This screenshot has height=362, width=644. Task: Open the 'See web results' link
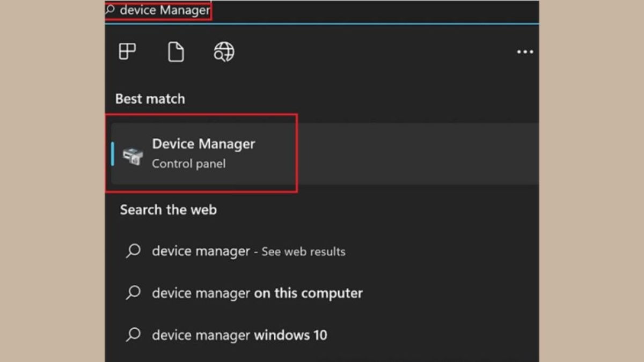(x=303, y=252)
